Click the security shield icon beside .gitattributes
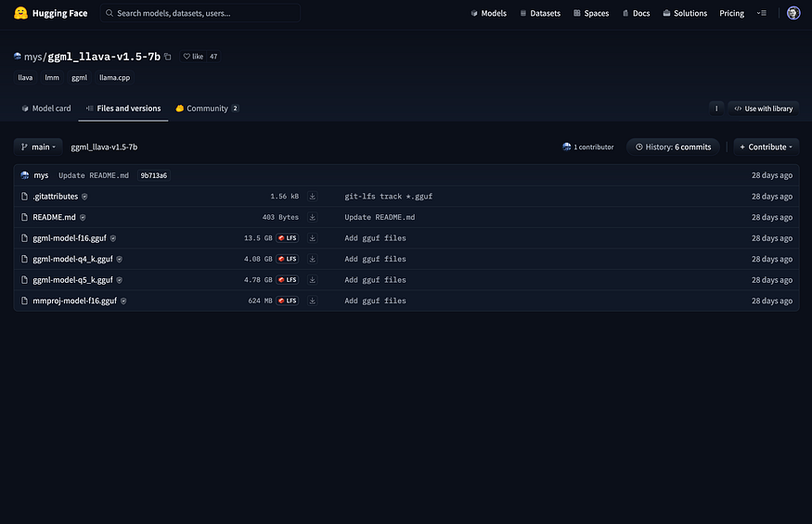Image resolution: width=812 pixels, height=524 pixels. (x=84, y=197)
